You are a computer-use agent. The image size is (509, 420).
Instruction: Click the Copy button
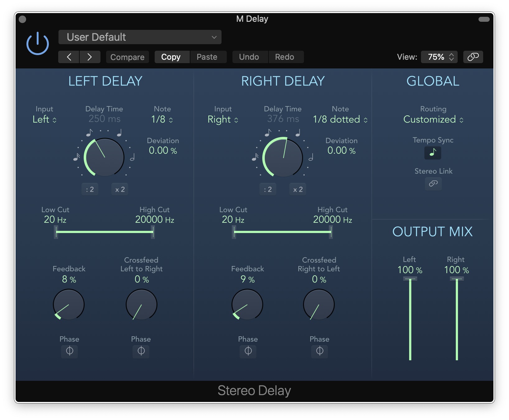tap(171, 57)
